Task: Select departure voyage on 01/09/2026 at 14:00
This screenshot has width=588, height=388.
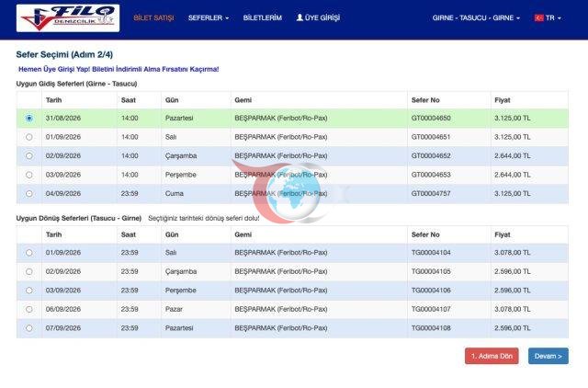Action: [x=29, y=137]
